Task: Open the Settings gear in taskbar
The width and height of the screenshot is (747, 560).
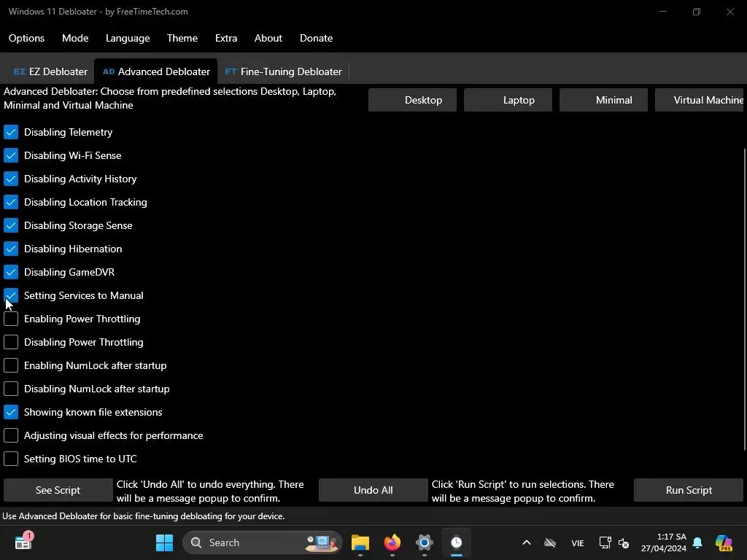Action: [424, 542]
